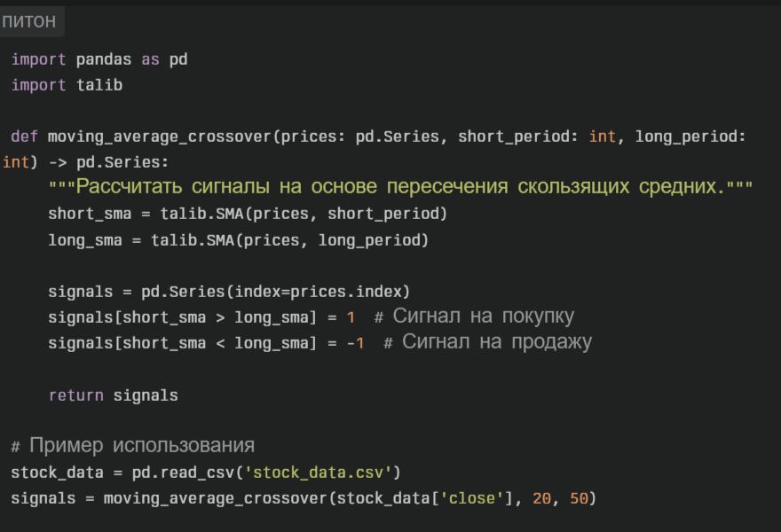The height and width of the screenshot is (532, 781).
Task: Click the 'import pandas as pd' line
Action: pos(99,59)
